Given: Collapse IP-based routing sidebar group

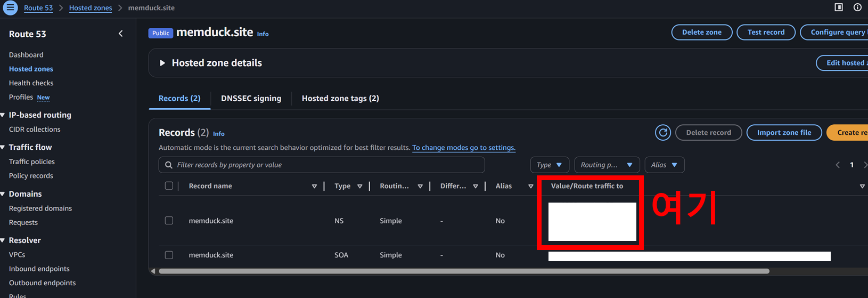Looking at the screenshot, I should 3,115.
